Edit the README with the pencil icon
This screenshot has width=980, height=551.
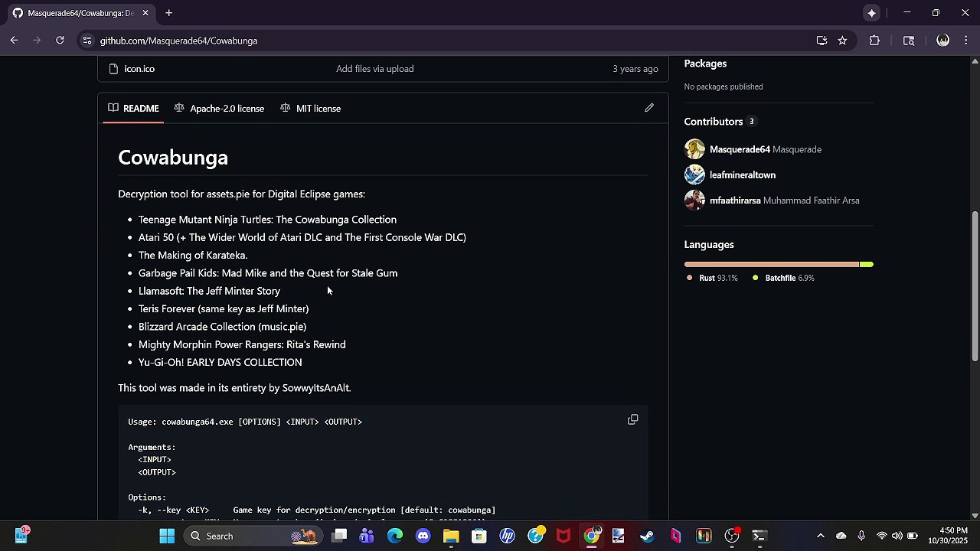tap(649, 108)
